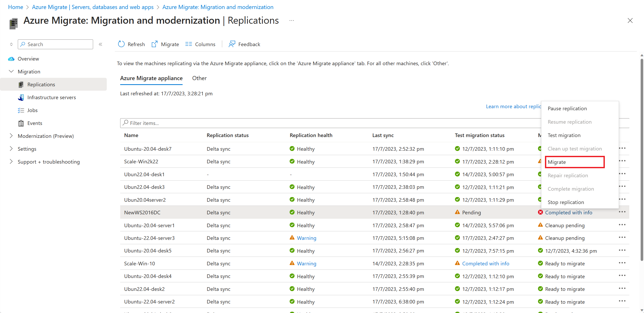Viewport: 644px width, 313px height.
Task: Click the Infrastructure servers sidebar icon
Action: coord(21,97)
